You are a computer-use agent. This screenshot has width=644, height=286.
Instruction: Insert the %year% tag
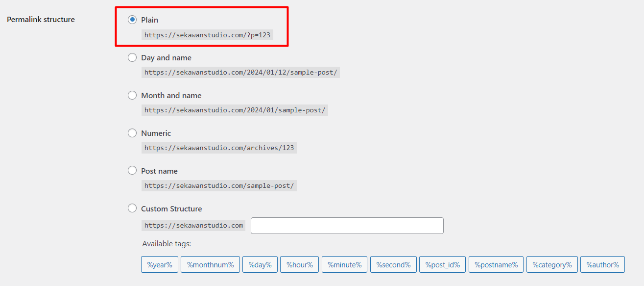click(x=160, y=264)
